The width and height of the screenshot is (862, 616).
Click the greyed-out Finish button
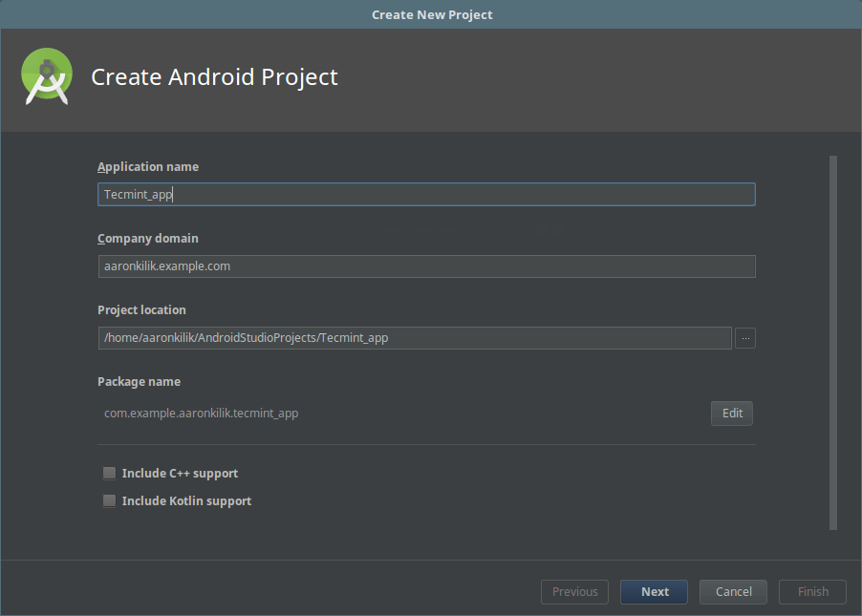812,592
